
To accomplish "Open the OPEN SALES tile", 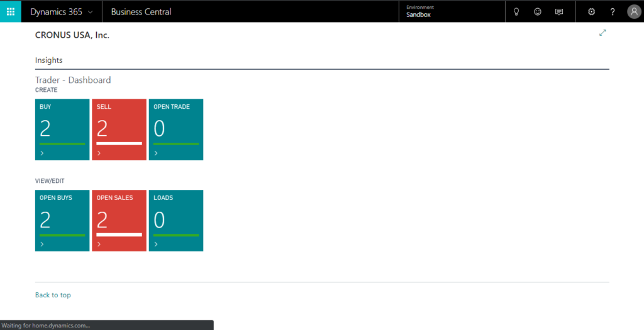I will [119, 221].
